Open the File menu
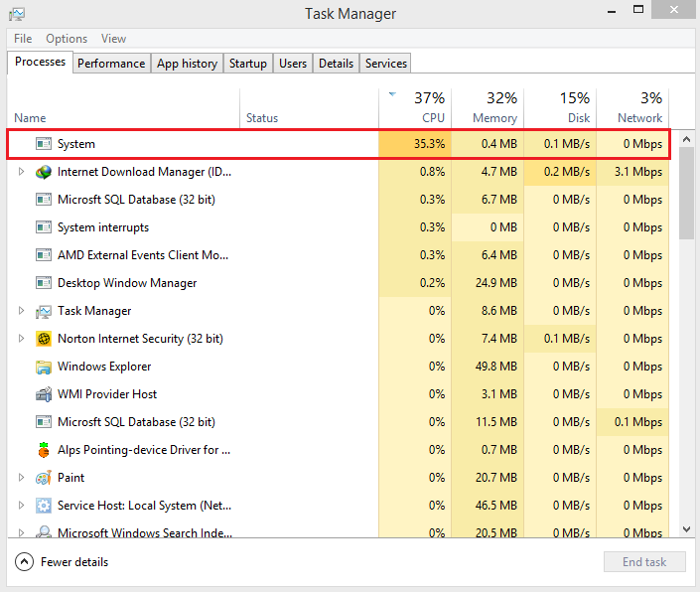Viewport: 700px width, 592px height. [x=23, y=39]
